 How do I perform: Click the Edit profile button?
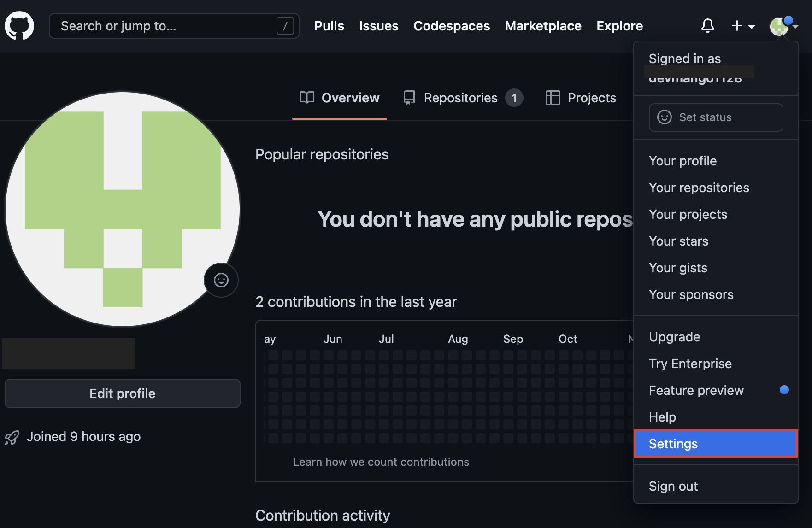pyautogui.click(x=123, y=393)
